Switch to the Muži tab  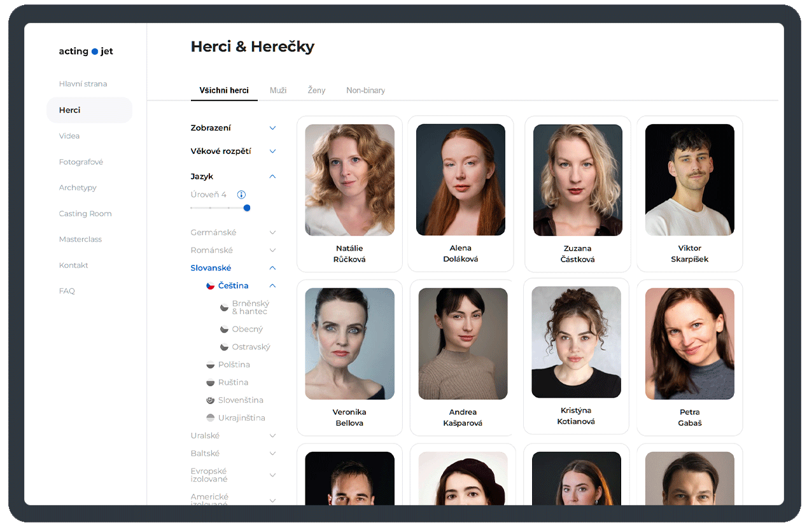point(278,90)
